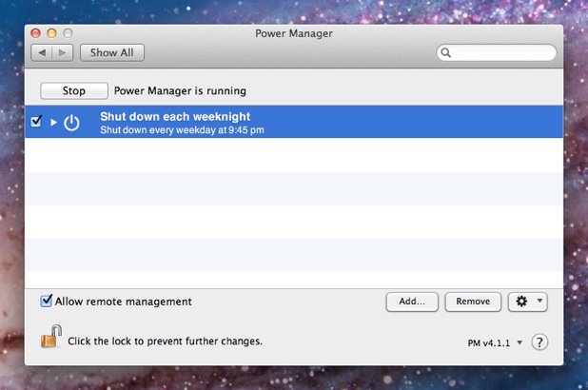Screen dimensions: 588x390
Task: Click "Click the lock to prevent further changes."
Action: click(165, 341)
